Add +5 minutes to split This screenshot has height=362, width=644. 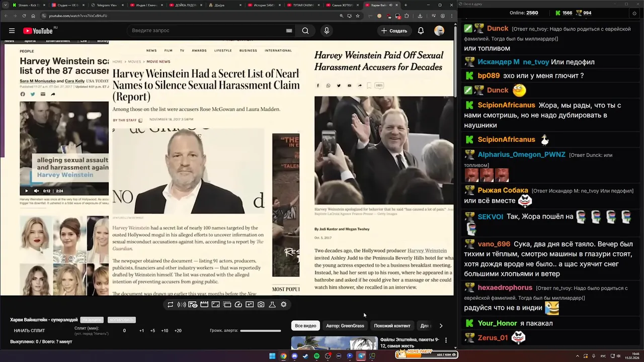(x=152, y=331)
